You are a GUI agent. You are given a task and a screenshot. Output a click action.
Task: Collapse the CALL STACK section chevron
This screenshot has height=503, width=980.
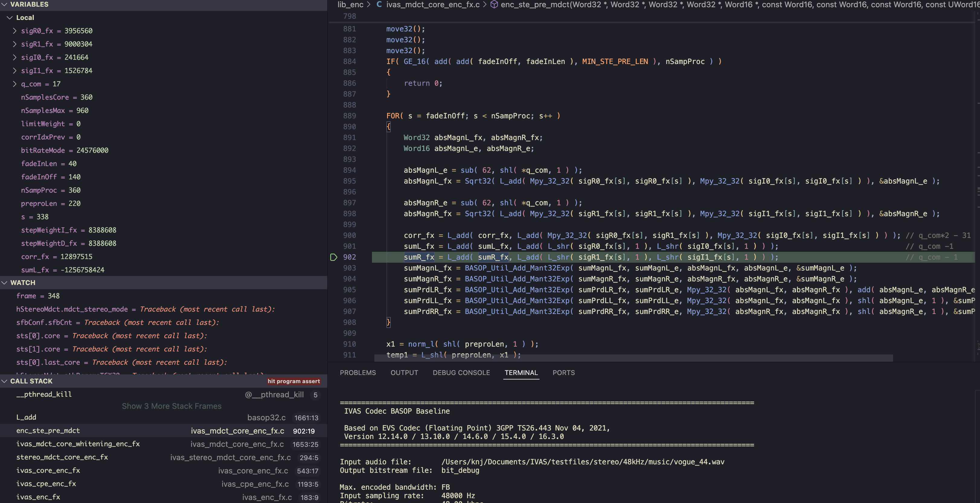[5, 381]
